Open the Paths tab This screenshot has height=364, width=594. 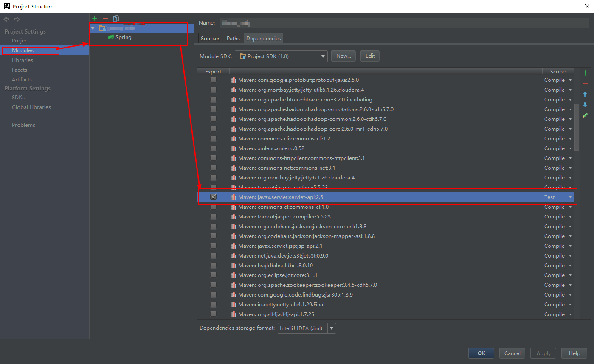click(x=233, y=38)
